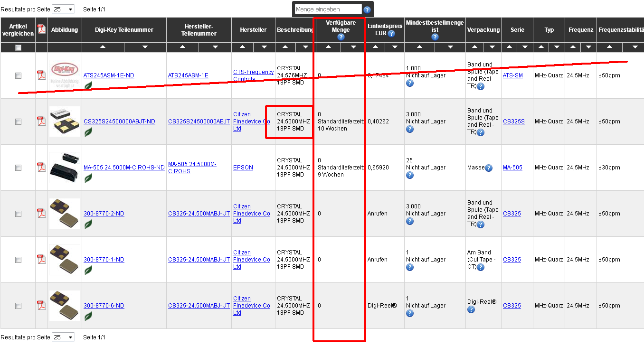Open PDF datasheet for 300-8770-6-ND
The width and height of the screenshot is (644, 346).
coord(41,305)
